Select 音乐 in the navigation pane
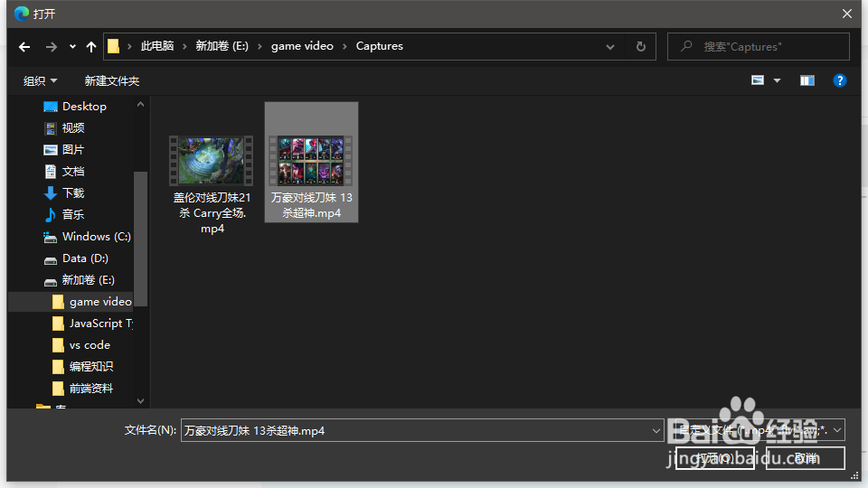The image size is (868, 488). 72,215
